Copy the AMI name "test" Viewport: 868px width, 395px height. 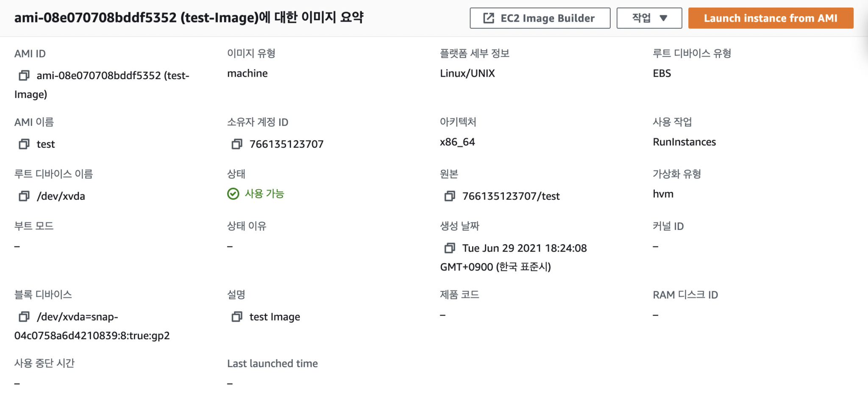click(24, 144)
